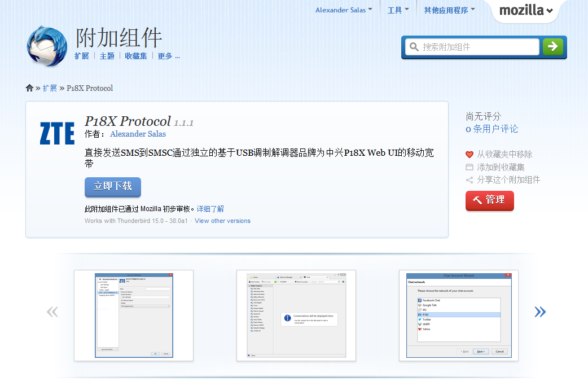Image resolution: width=588 pixels, height=381 pixels.
Task: Open the 0 条用户评论 reviews link
Action: tap(492, 129)
